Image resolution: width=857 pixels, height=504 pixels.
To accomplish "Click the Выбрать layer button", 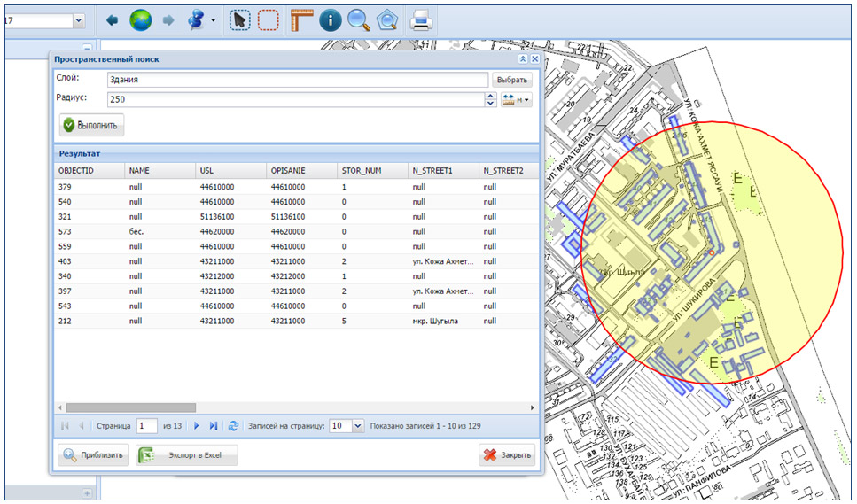I will [513, 80].
